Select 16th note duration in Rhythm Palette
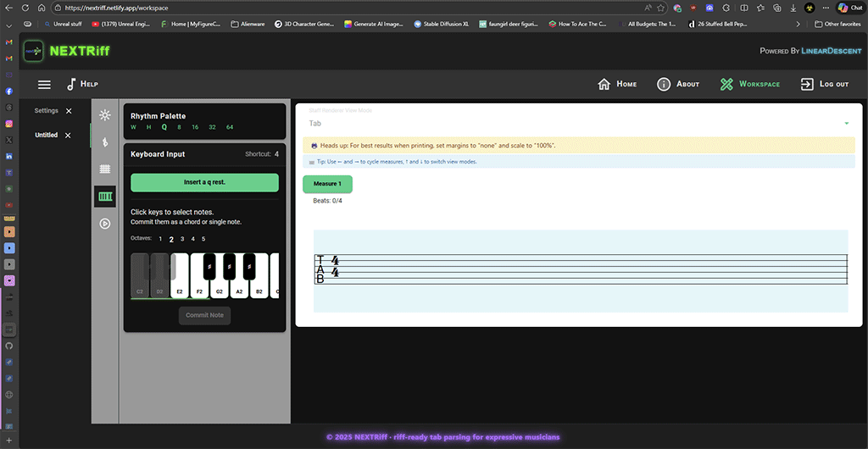The width and height of the screenshot is (868, 449). pos(195,127)
